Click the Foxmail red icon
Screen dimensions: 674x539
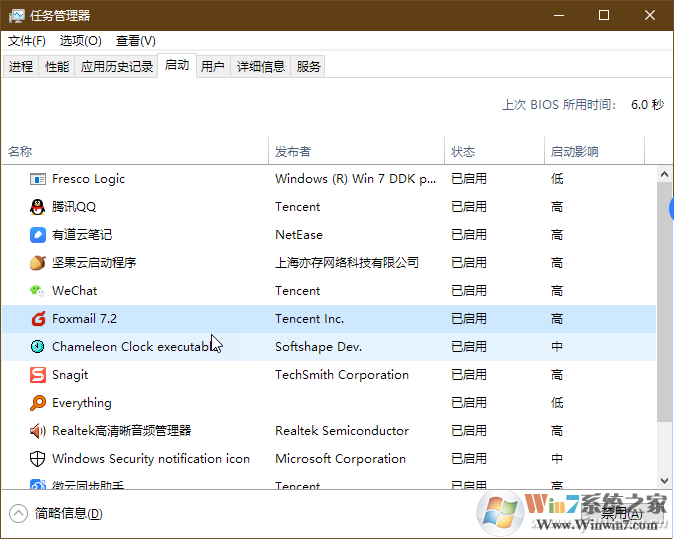[x=38, y=319]
